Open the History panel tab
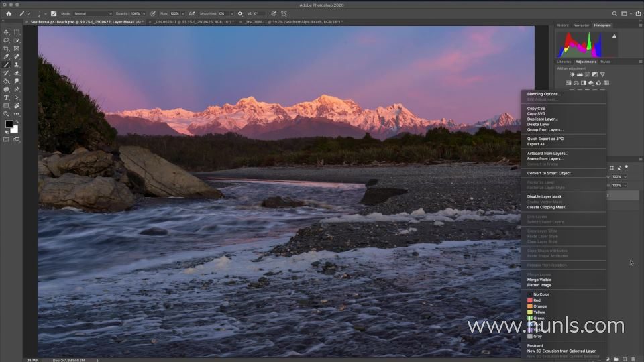 (x=562, y=25)
